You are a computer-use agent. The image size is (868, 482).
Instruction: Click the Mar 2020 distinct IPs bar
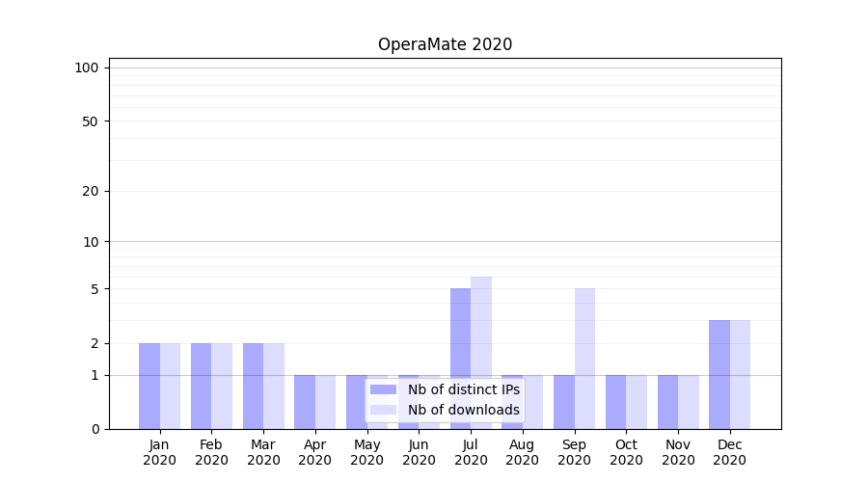(253, 386)
